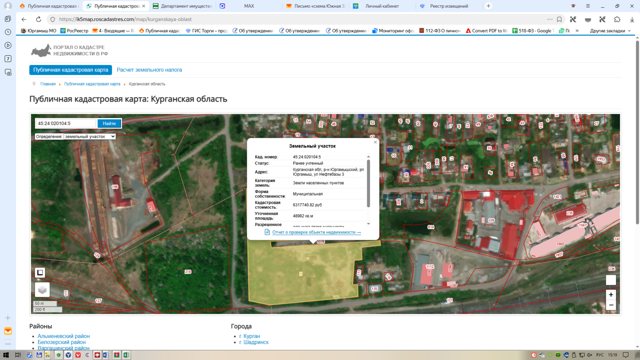Expand the Другие закладки bookmarks folder

[x=610, y=31]
